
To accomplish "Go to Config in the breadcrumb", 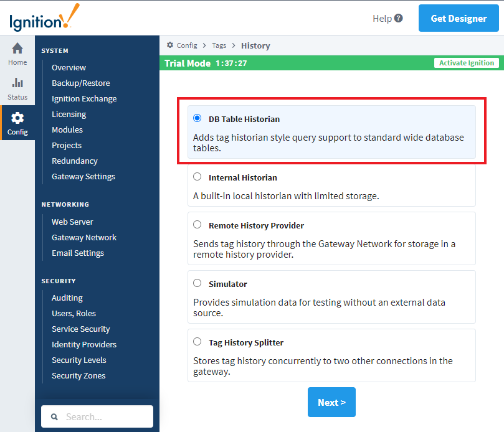I will [187, 45].
